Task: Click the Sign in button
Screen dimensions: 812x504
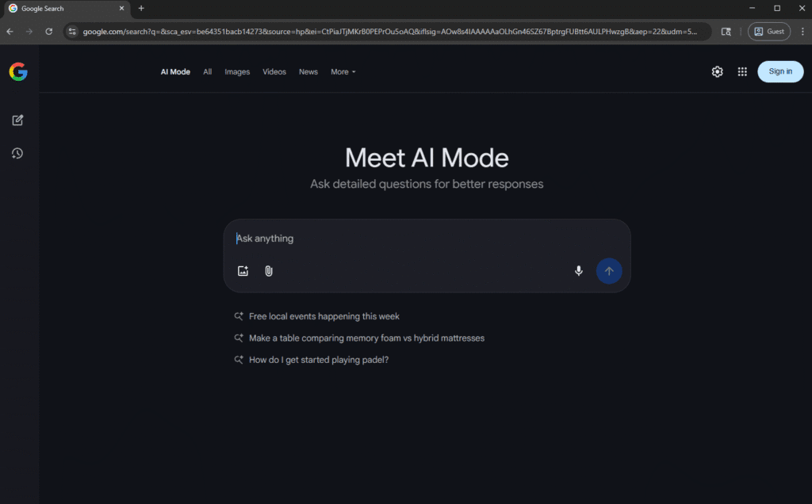Action: 779,71
